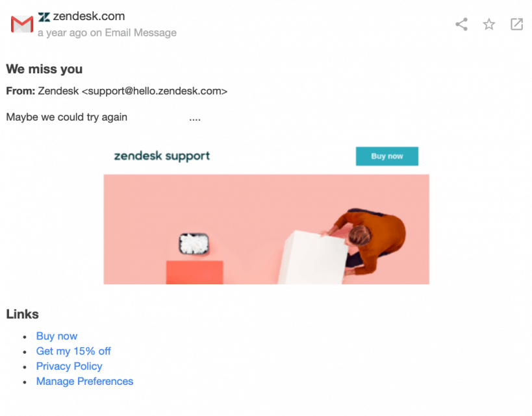Viewport: 532px width, 416px height.
Task: Click the Links section heading
Action: tap(22, 314)
